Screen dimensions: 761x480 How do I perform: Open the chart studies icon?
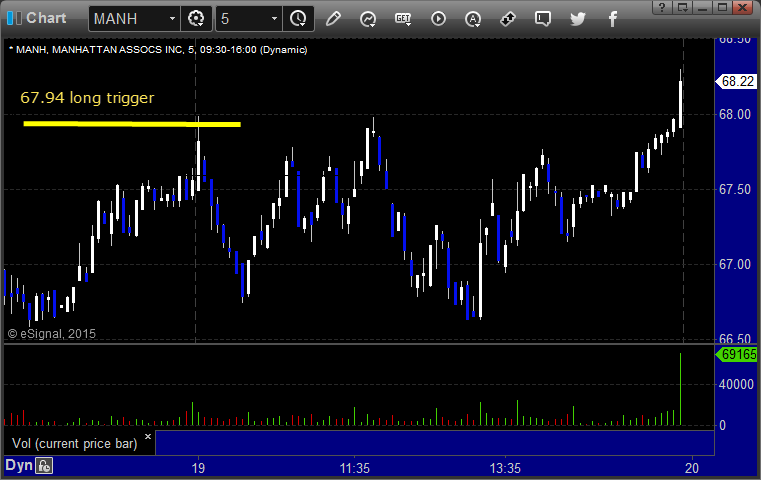[x=368, y=19]
